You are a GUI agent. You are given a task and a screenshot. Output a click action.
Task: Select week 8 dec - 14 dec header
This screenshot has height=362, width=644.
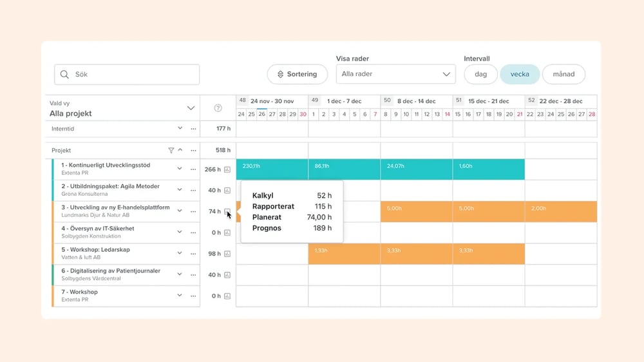coord(416,101)
